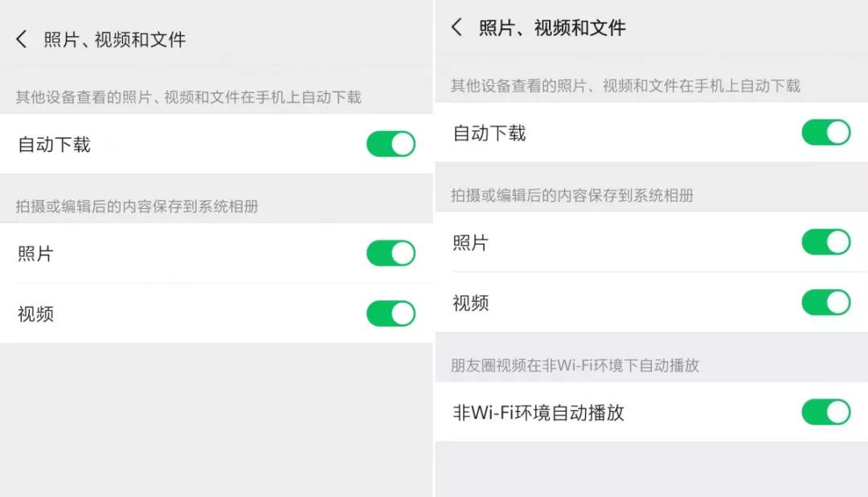
Task: Tap 自动下载 label in right panel
Action: click(x=489, y=133)
